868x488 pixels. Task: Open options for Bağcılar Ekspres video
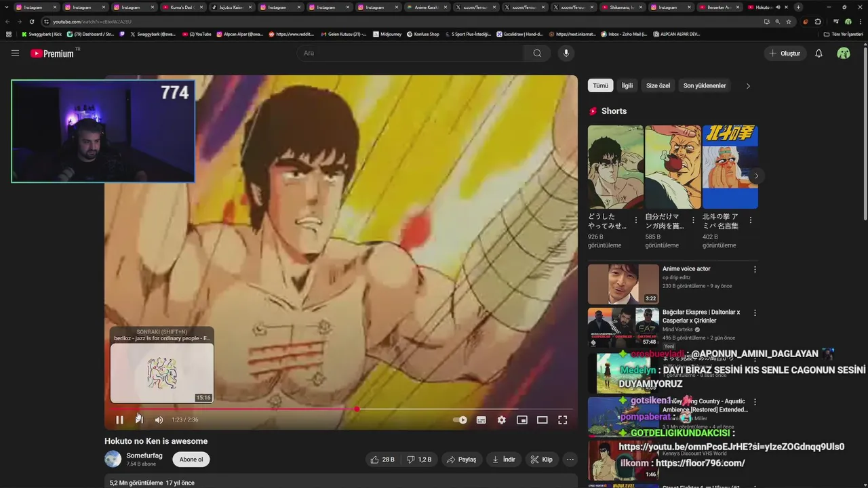(x=755, y=312)
